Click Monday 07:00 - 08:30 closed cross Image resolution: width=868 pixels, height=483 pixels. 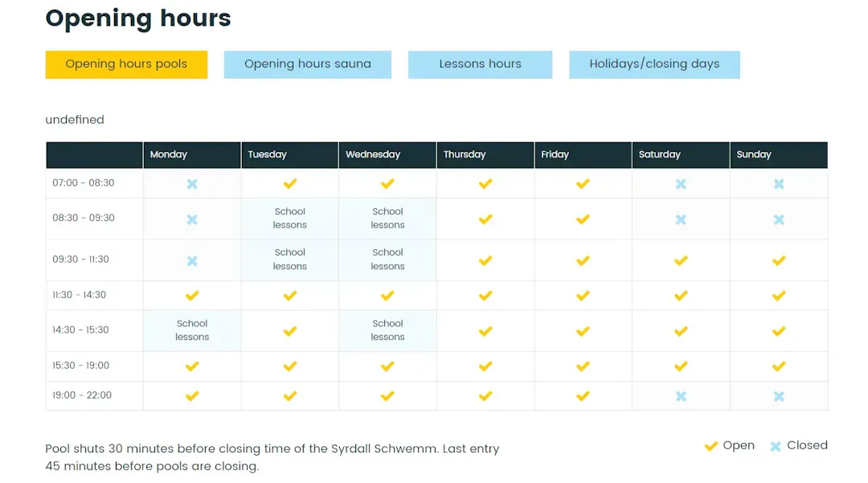[192, 184]
